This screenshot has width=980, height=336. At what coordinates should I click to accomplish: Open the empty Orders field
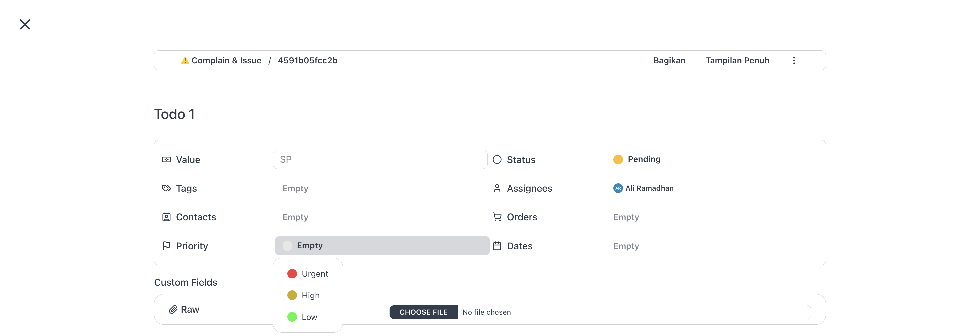[x=626, y=217]
